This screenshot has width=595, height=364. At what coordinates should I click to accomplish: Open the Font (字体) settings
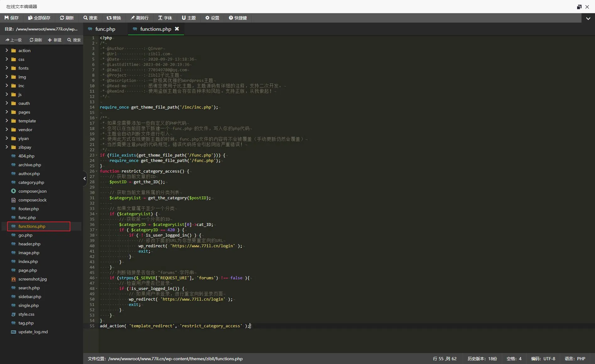pyautogui.click(x=165, y=18)
